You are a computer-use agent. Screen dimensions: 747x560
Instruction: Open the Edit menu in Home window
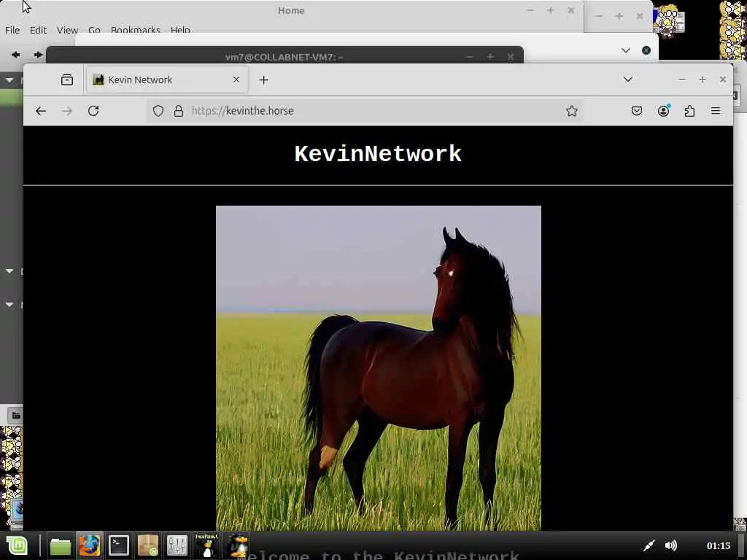tap(38, 30)
